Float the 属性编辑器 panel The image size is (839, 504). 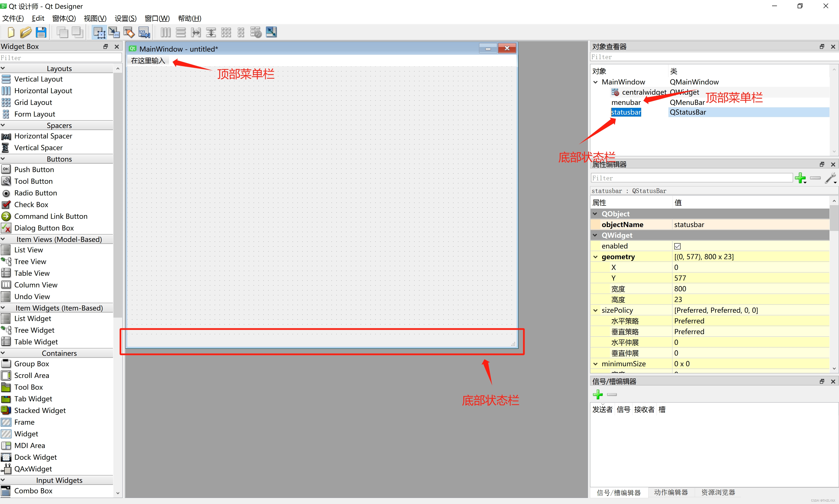[822, 164]
